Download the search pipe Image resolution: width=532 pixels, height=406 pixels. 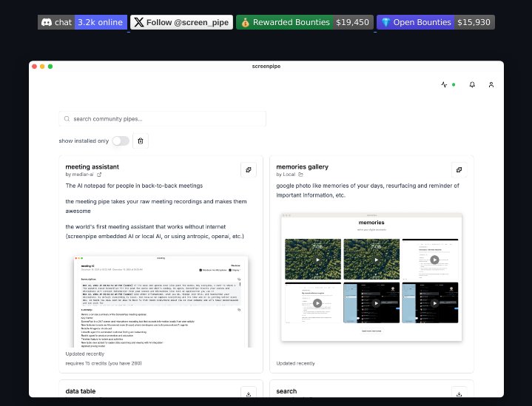(x=459, y=393)
